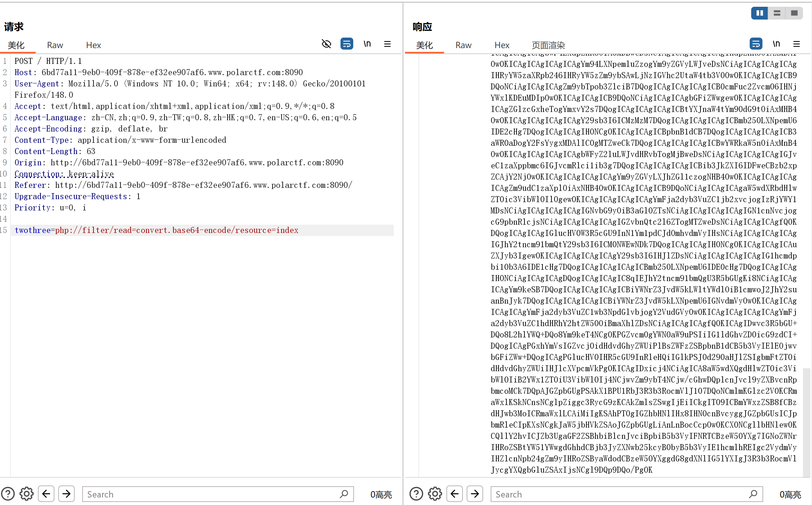The width and height of the screenshot is (812, 505).
Task: Open 页面渲染 tab in response
Action: coord(548,45)
